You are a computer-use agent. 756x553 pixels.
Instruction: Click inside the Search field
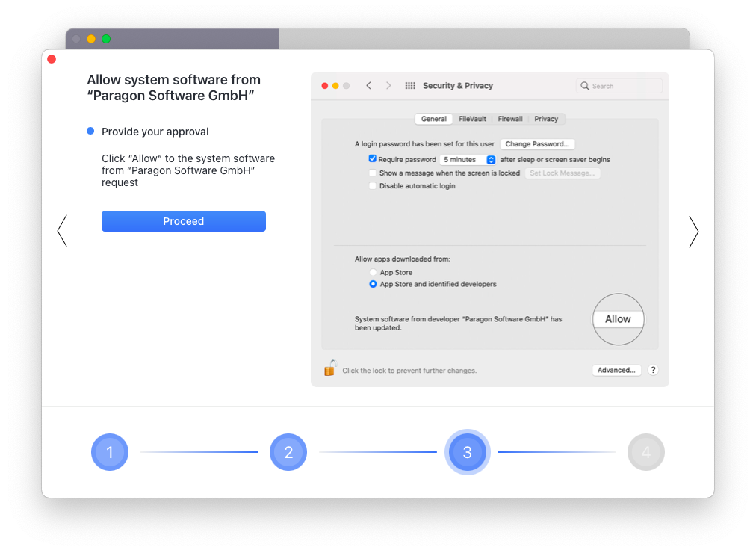(620, 86)
